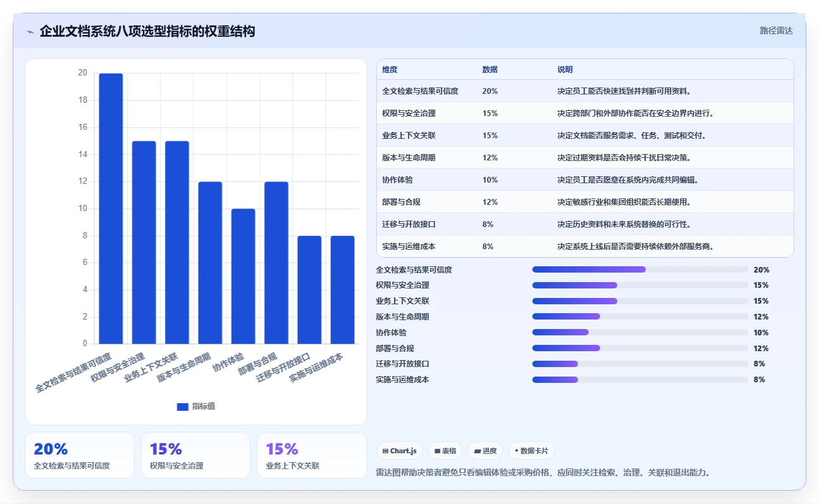Click the 路径雷达 label in the header

point(776,30)
